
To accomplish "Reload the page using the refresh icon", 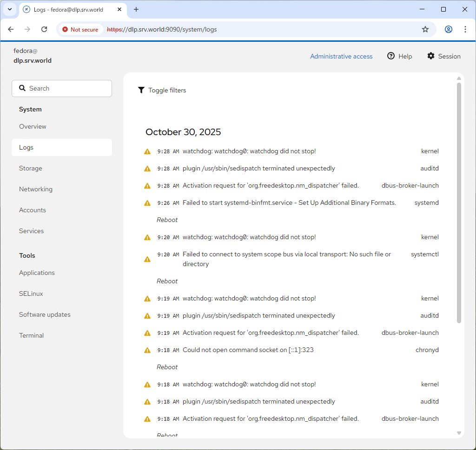I will click(44, 29).
